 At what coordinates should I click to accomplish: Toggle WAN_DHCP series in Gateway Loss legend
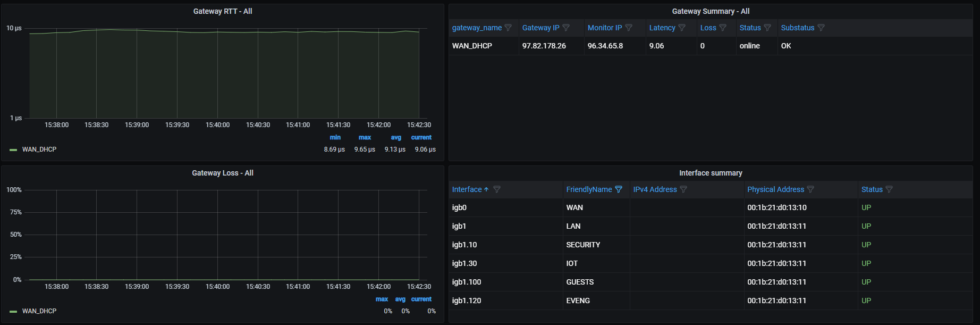[x=39, y=311]
